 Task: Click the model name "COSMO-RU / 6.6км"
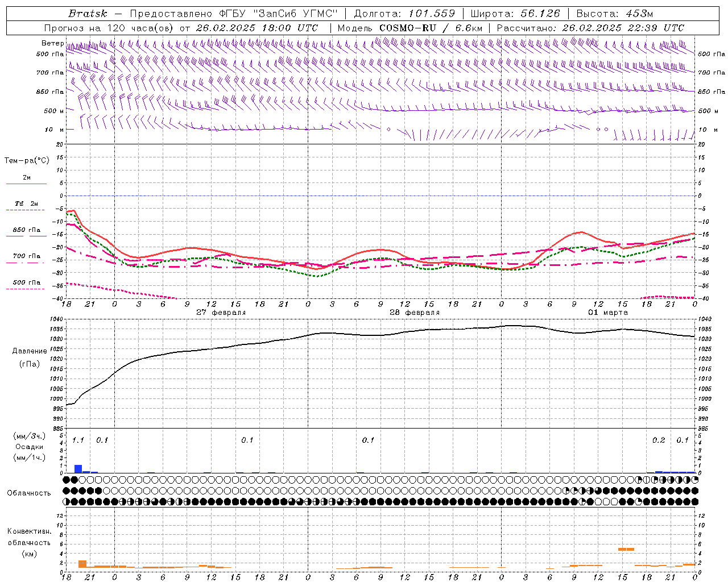(x=431, y=28)
